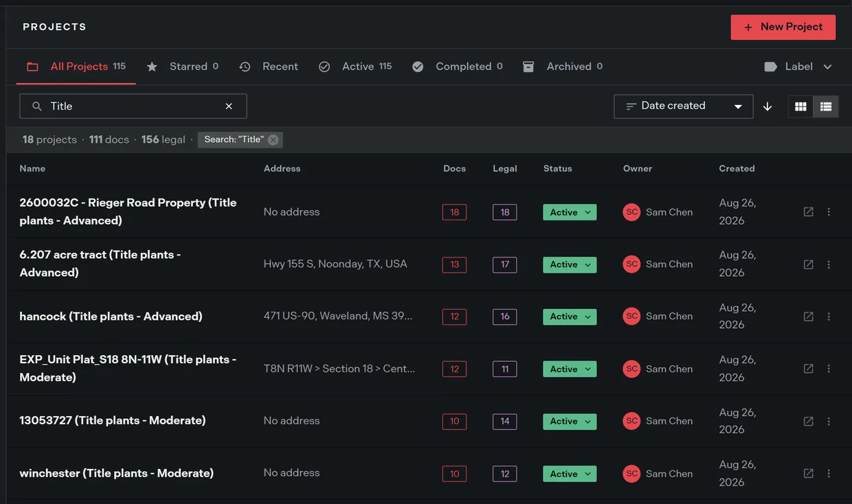Open more options for 13053727 project
Screen dimensions: 852x504
(829, 421)
